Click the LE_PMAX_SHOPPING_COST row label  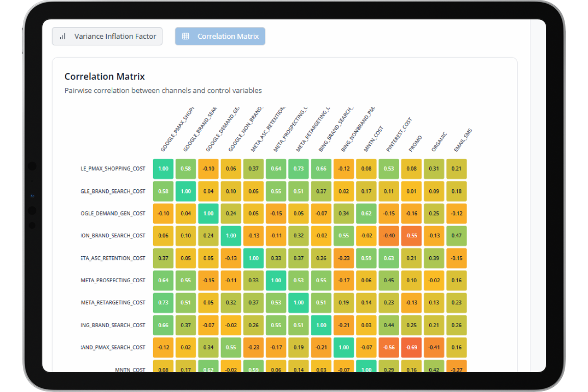113,169
